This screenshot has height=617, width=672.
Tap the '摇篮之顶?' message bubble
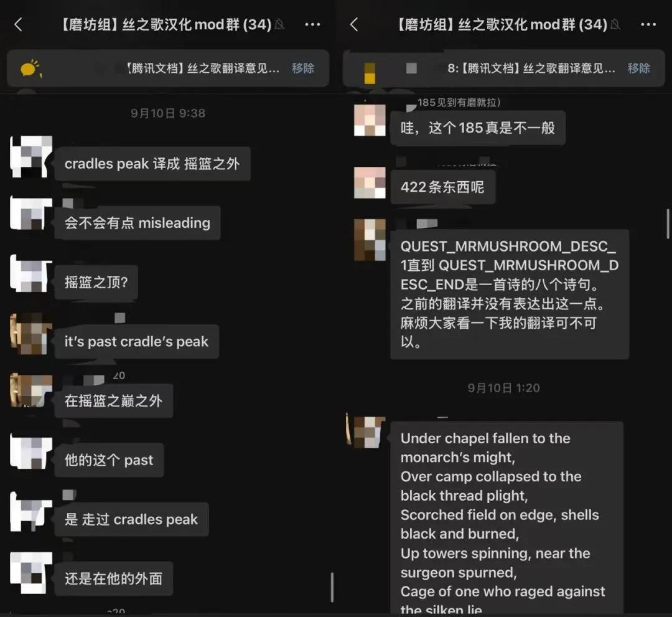[96, 282]
